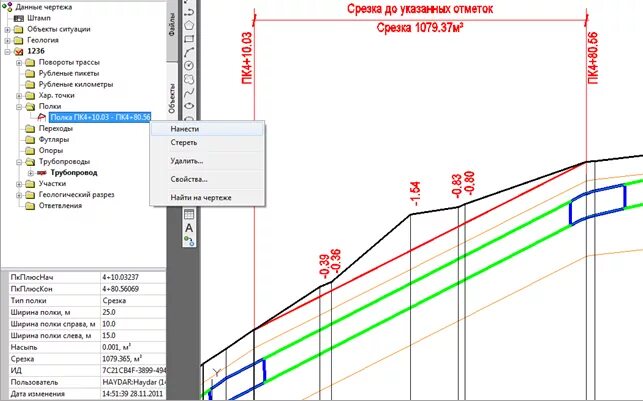This screenshot has width=643, height=401.
Task: Click the 1236 checked folder icon
Action: coord(18,52)
